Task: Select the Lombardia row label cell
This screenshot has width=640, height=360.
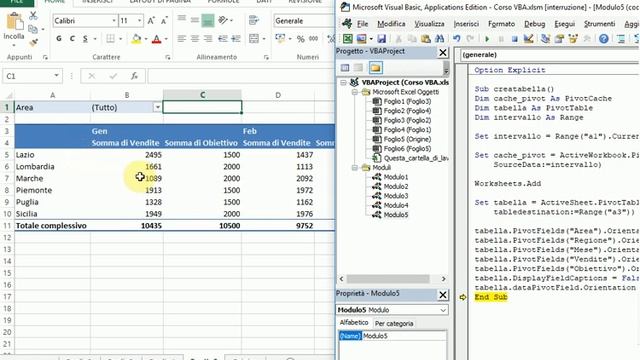Action: point(52,167)
